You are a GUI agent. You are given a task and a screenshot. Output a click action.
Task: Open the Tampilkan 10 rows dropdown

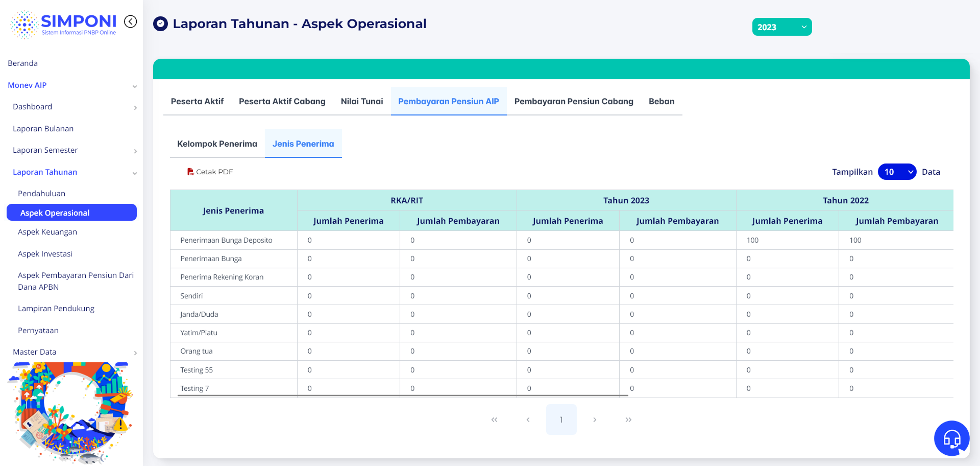click(897, 172)
